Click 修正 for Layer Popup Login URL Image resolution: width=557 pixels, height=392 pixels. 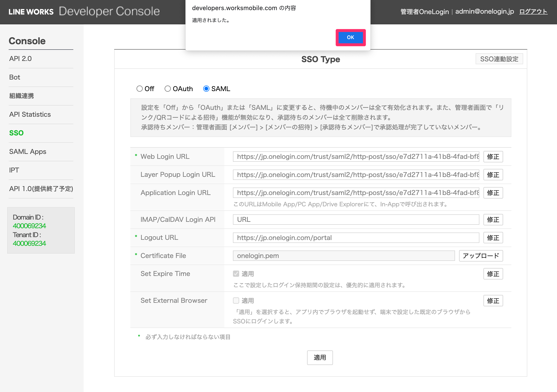[493, 175]
